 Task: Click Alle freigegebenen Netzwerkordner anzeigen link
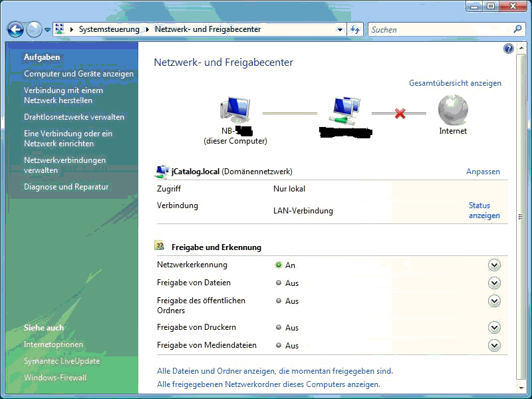coord(269,384)
